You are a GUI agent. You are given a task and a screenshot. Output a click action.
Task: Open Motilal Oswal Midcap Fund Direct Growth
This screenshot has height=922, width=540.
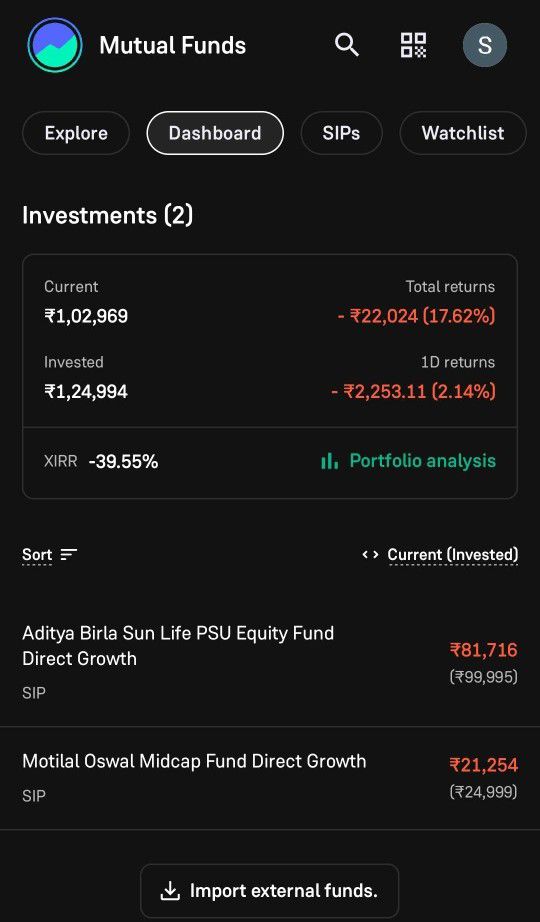(270, 779)
